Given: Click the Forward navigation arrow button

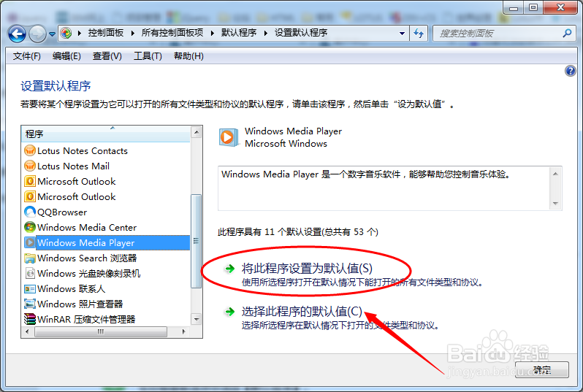Looking at the screenshot, I should tap(37, 34).
